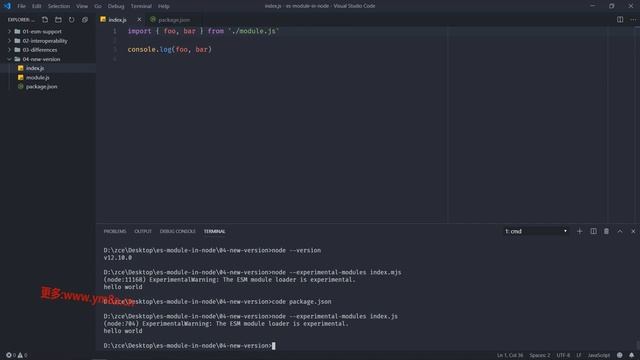Open the View menu
Screen dimensions: 640x360
[82, 6]
